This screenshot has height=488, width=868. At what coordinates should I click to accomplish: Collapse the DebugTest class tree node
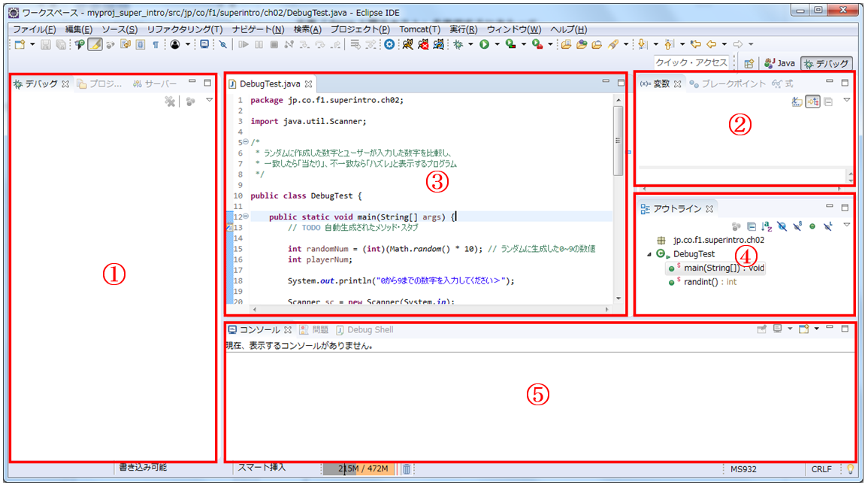649,254
